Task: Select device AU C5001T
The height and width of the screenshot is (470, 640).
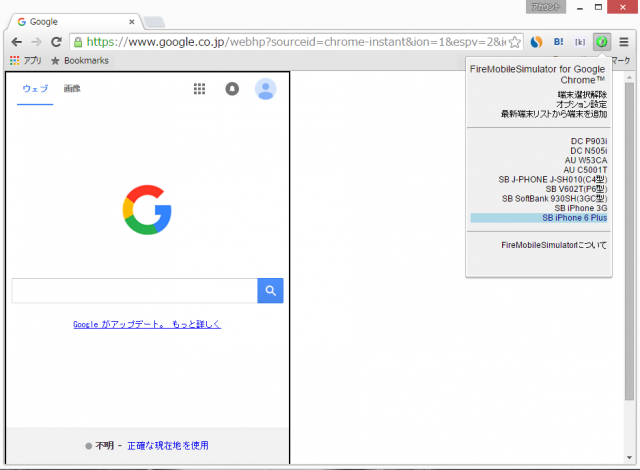Action: [585, 170]
